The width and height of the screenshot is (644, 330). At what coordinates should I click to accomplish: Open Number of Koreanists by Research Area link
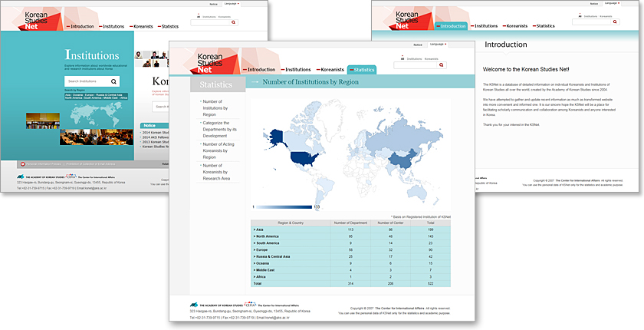tap(216, 172)
